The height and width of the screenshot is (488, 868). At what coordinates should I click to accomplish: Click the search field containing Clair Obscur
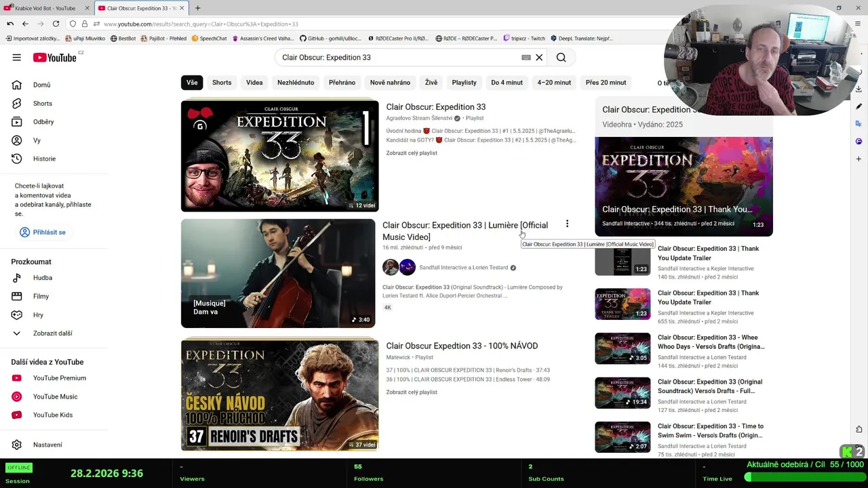[x=400, y=58]
